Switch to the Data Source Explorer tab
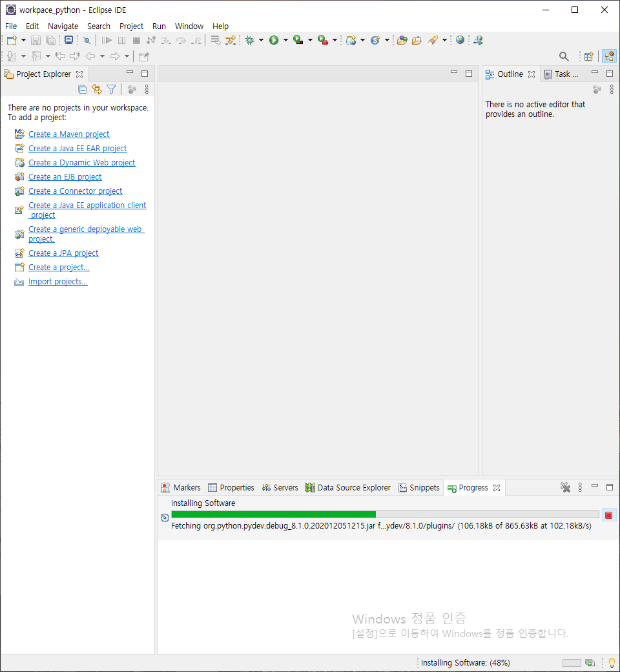The image size is (620, 672). 348,488
